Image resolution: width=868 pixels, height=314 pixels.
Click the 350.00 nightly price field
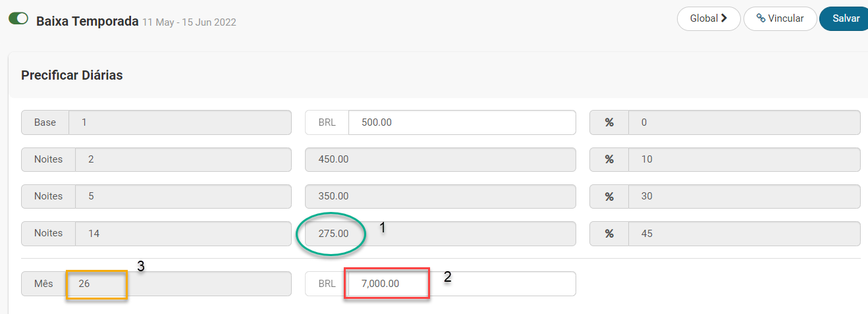(x=440, y=196)
